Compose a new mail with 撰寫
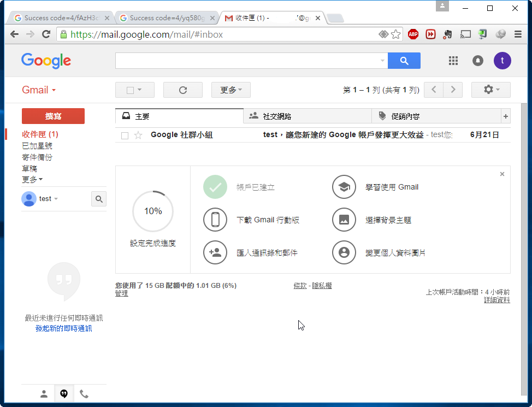 point(54,116)
